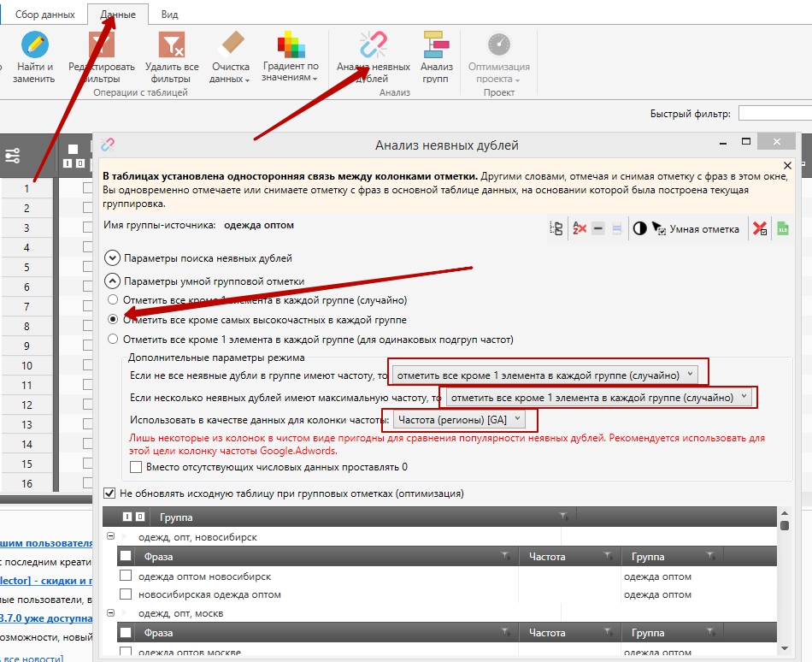812x662 pixels.
Task: Switch to the Вид tab
Action: point(169,15)
